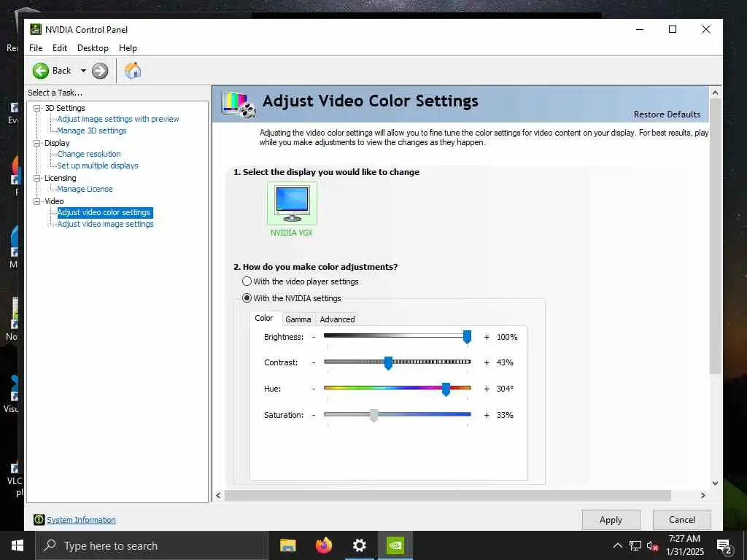Open the File menu
This screenshot has height=560, width=747.
[x=36, y=48]
